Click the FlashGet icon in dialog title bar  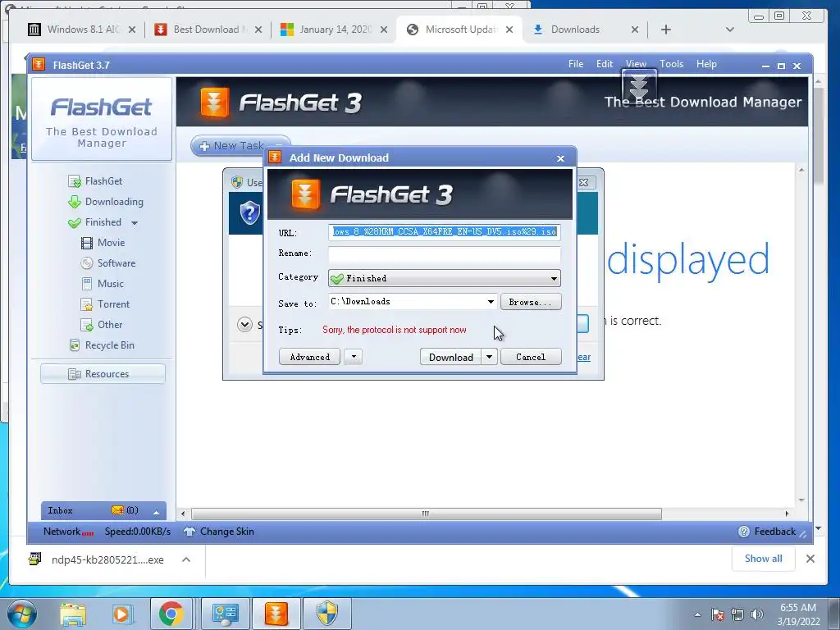[275, 157]
